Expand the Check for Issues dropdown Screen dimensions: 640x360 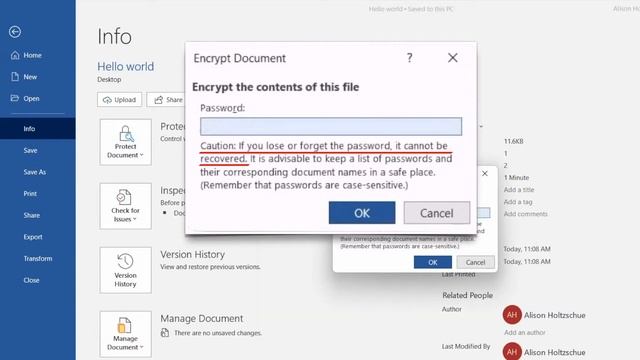pyautogui.click(x=126, y=206)
